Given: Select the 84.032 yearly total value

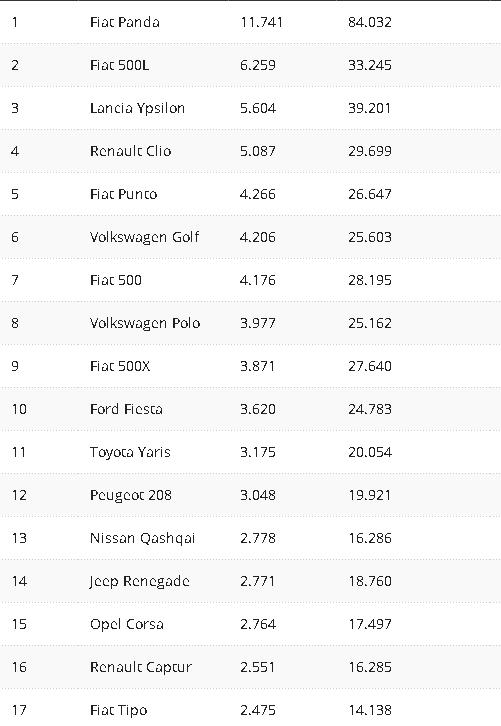Looking at the screenshot, I should 370,22.
